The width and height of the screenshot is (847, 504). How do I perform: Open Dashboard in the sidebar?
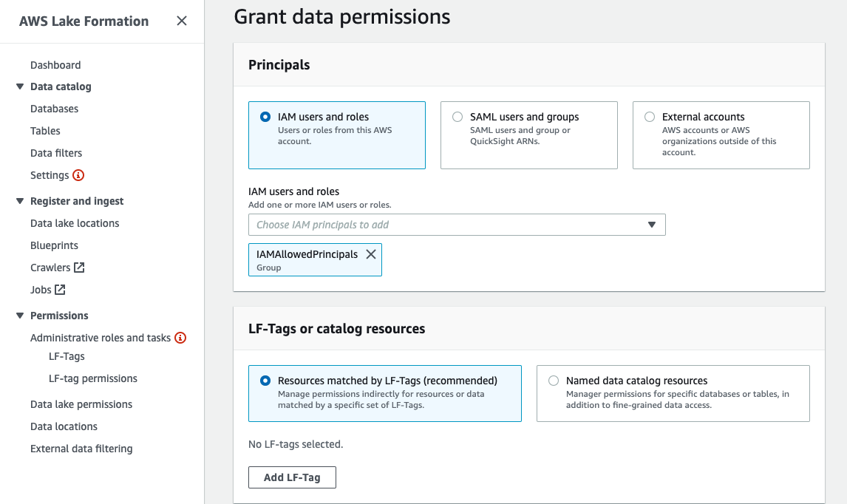click(x=55, y=65)
